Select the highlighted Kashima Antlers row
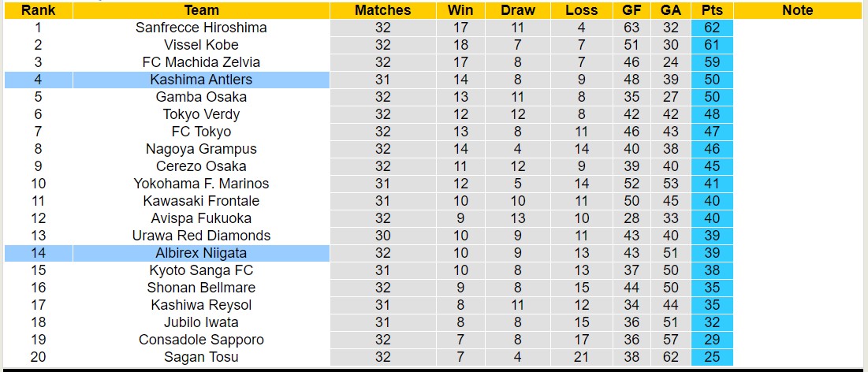The image size is (868, 372). pyautogui.click(x=201, y=80)
